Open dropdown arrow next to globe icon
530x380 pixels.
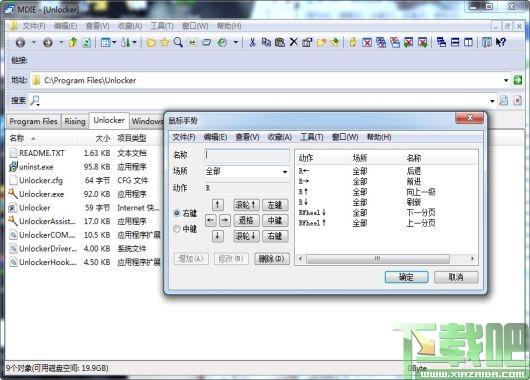236,43
